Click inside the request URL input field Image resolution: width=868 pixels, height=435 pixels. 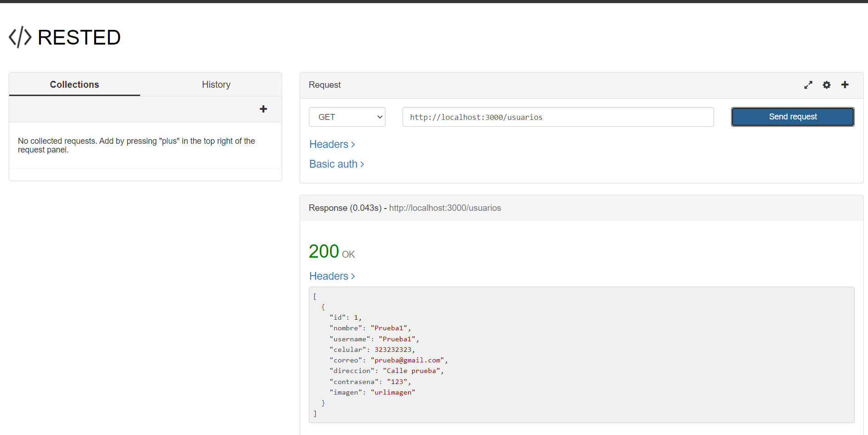557,117
